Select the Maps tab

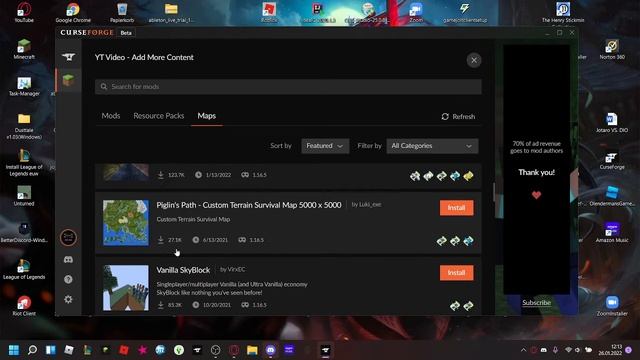click(207, 116)
